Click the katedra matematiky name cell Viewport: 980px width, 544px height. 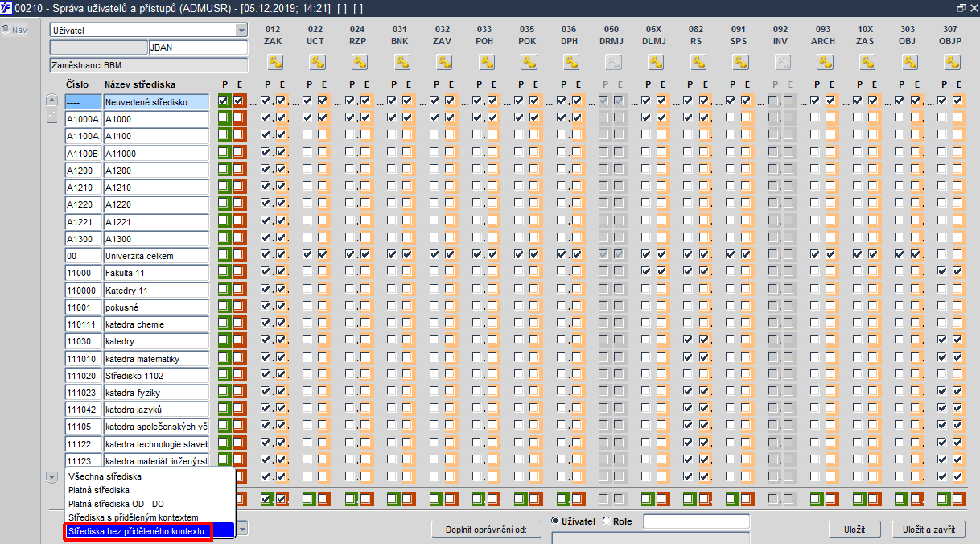156,359
